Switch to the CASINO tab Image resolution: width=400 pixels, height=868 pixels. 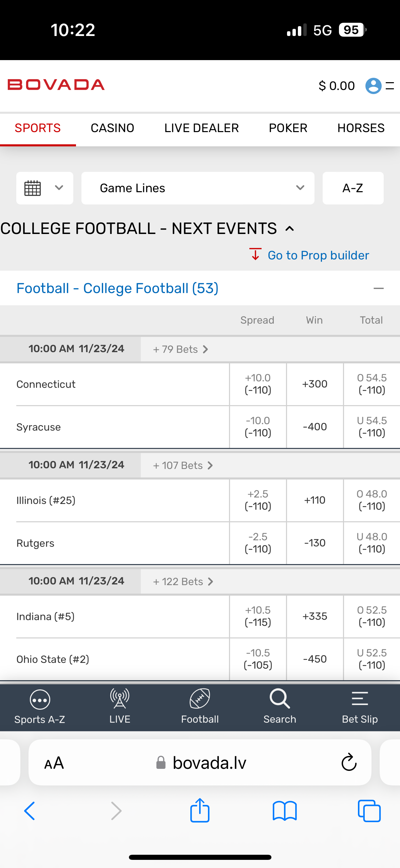[x=112, y=128]
